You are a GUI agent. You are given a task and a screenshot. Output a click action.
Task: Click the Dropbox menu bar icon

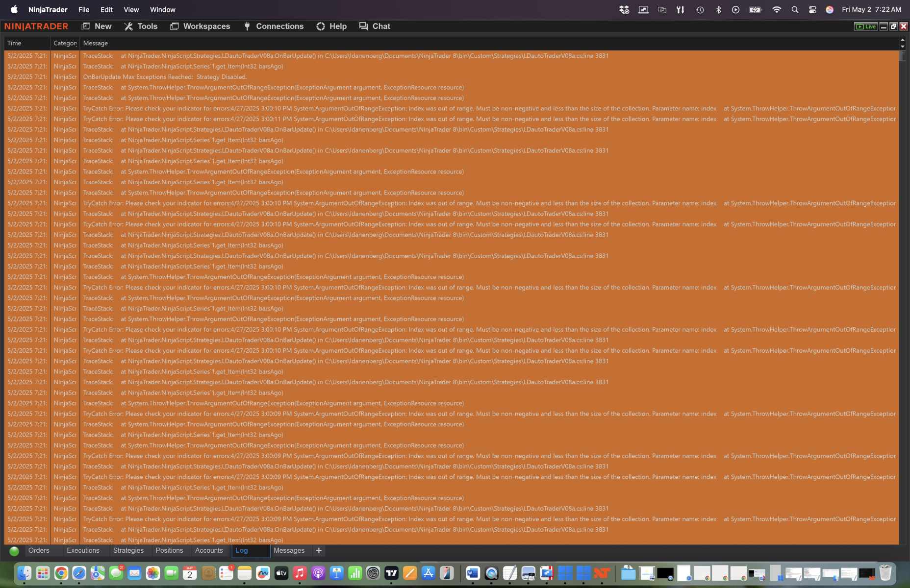point(624,9)
